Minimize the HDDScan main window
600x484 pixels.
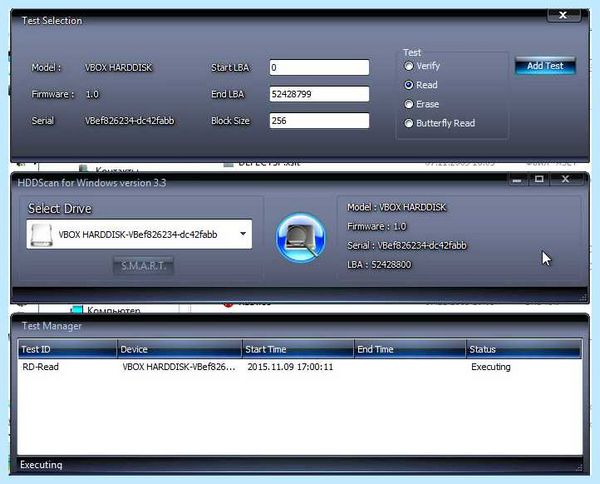(x=517, y=179)
